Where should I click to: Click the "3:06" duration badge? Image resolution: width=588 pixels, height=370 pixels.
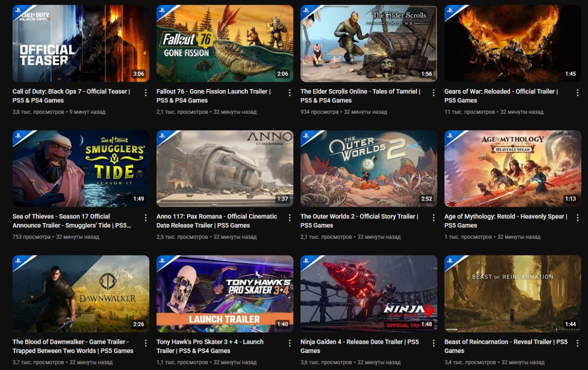pyautogui.click(x=138, y=74)
